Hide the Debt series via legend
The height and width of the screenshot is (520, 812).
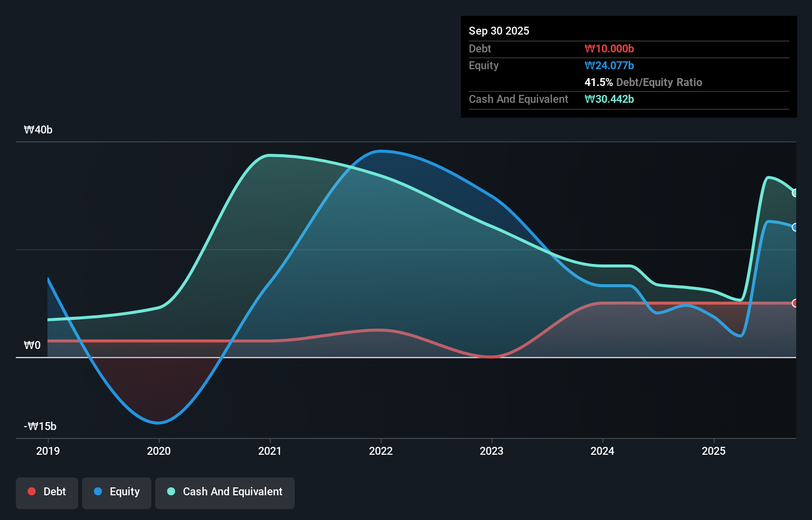click(47, 491)
